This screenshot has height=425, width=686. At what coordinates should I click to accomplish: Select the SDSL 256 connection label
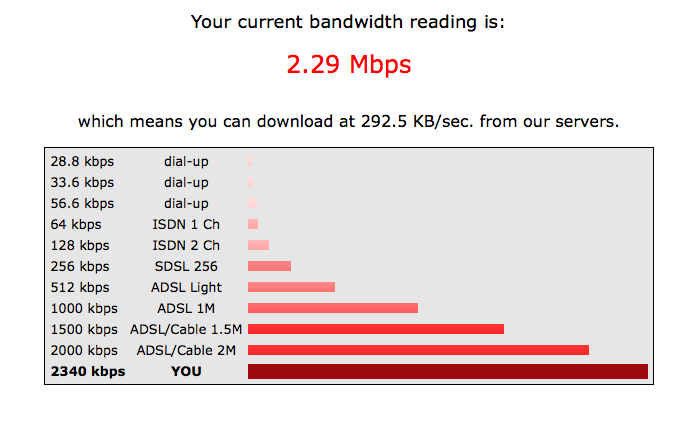pos(186,266)
